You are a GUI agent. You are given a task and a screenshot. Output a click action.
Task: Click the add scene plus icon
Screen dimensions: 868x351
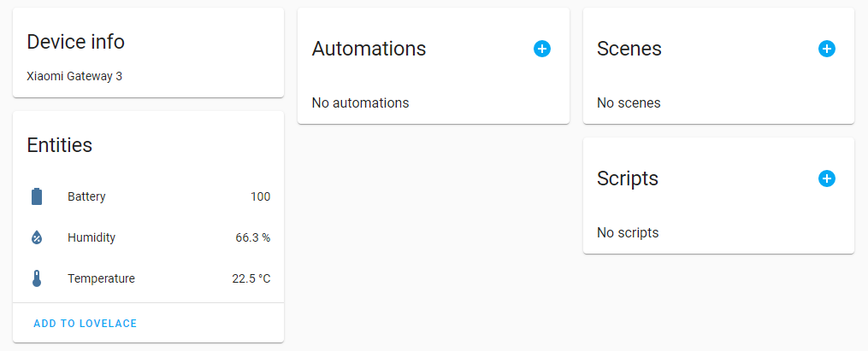(x=826, y=49)
